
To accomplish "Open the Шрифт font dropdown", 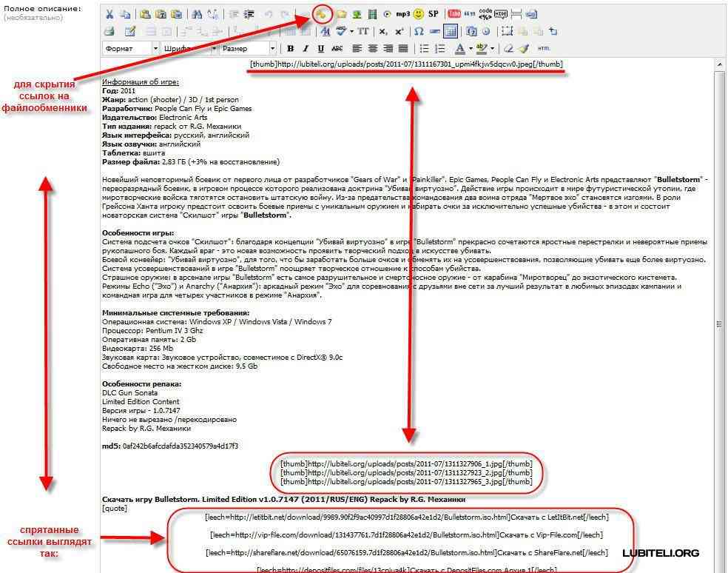I will click(189, 48).
